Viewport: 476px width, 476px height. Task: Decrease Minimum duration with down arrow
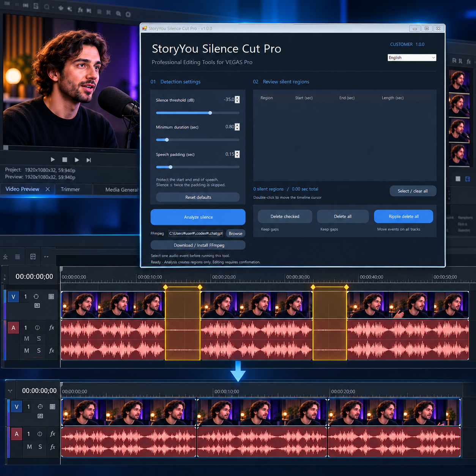[x=237, y=129]
